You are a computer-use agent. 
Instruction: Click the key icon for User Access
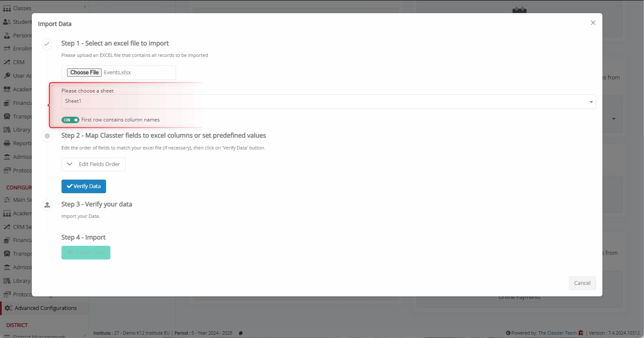(x=7, y=76)
